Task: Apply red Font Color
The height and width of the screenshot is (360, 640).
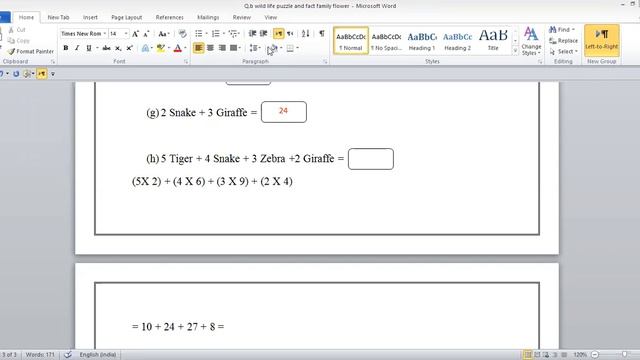Action: tap(178, 48)
